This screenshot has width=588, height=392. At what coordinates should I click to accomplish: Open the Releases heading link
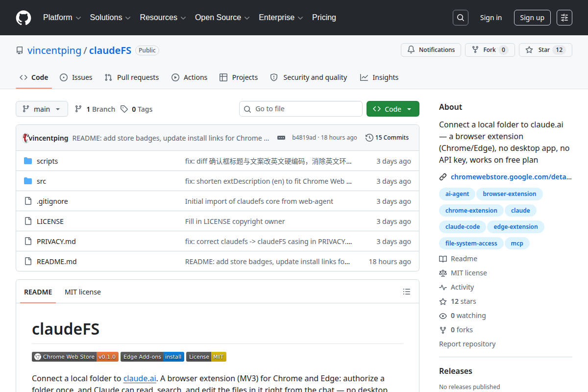456,371
